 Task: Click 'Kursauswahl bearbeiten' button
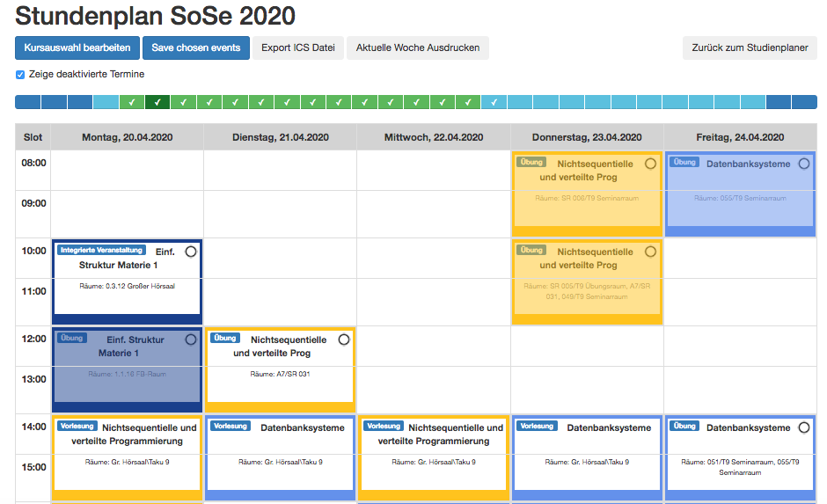77,48
